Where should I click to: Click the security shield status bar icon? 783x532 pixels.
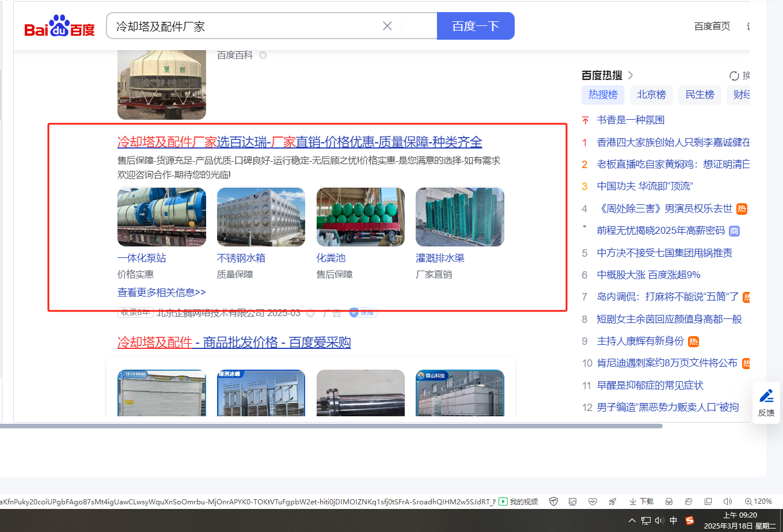pos(554,501)
